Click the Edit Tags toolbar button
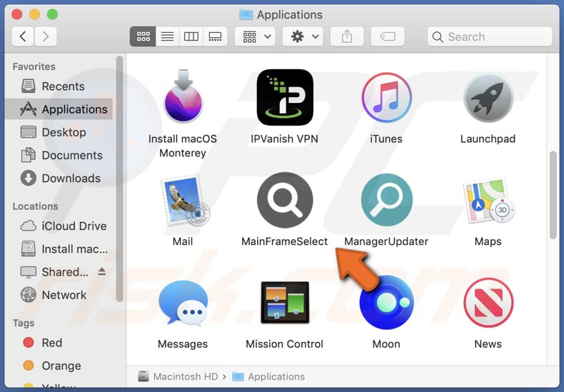Screen dimensions: 564x392 coord(388,36)
